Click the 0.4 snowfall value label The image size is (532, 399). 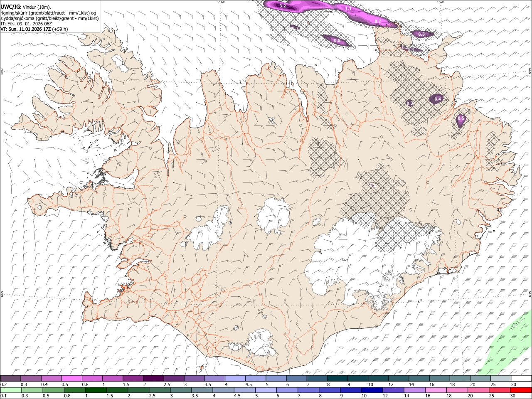click(x=438, y=99)
